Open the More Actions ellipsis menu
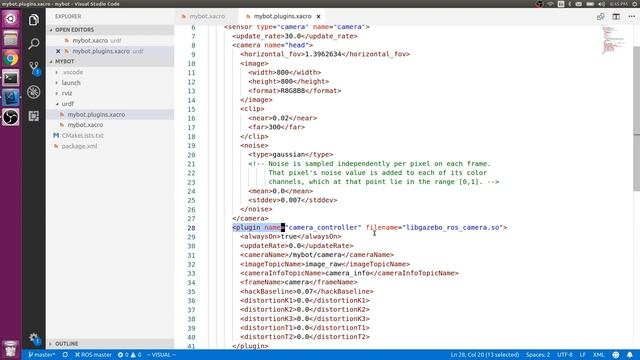The image size is (640, 360). (x=631, y=17)
